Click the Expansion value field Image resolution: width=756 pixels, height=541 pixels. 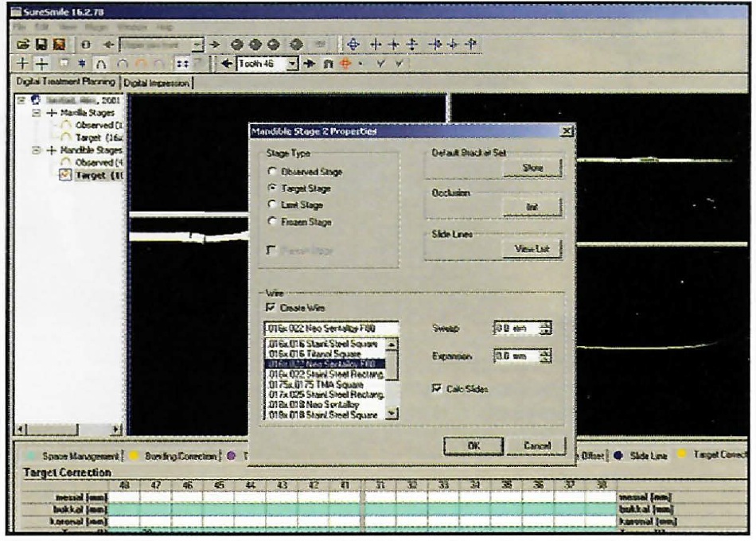point(516,356)
